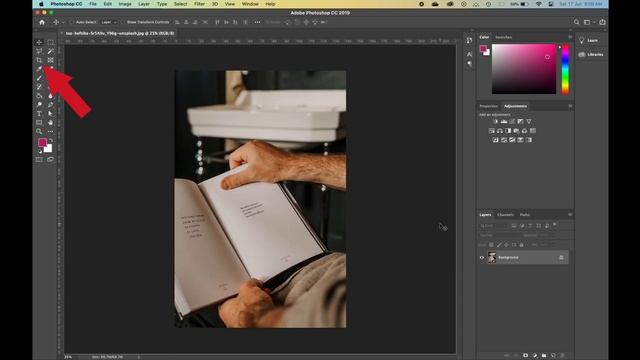
Task: Open the Edit Toolbar three-dots icon
Action: click(50, 131)
